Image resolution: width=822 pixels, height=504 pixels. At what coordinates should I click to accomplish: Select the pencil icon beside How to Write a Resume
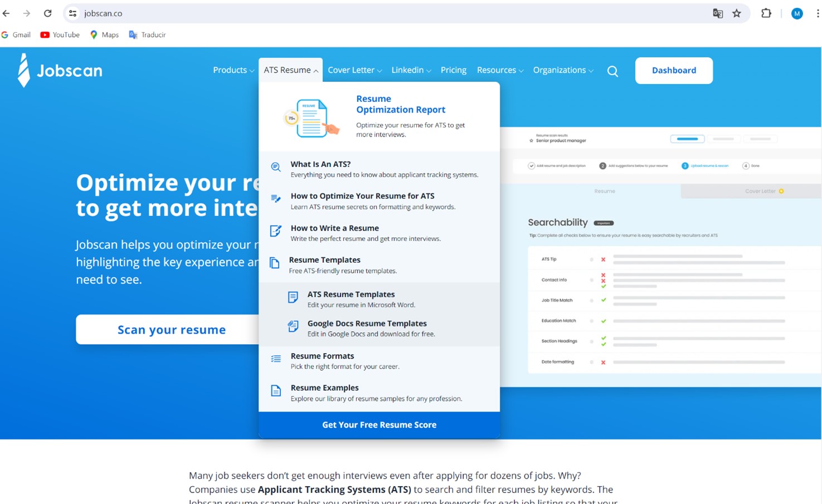click(275, 231)
